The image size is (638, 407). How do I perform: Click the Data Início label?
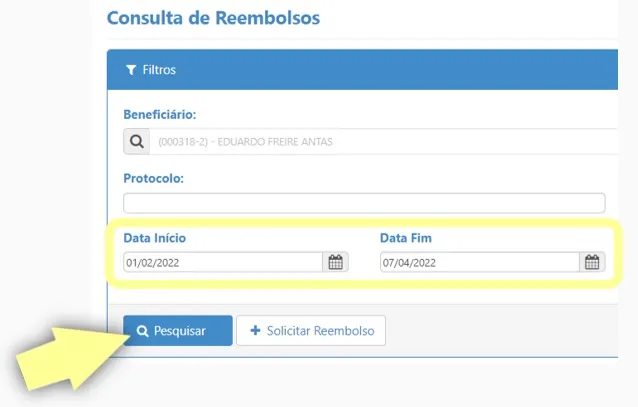(155, 238)
